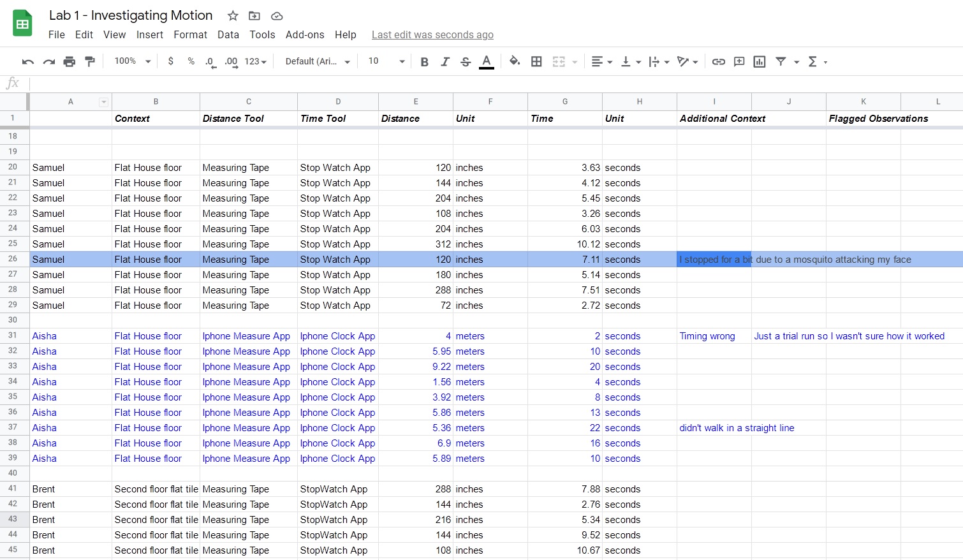Click the Merge cells icon
Image resolution: width=963 pixels, height=560 pixels.
(x=559, y=62)
